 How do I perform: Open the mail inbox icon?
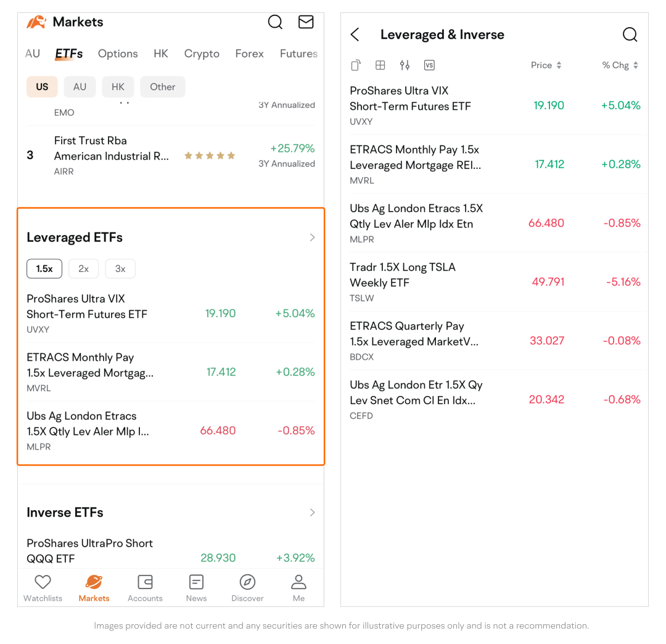pyautogui.click(x=306, y=22)
